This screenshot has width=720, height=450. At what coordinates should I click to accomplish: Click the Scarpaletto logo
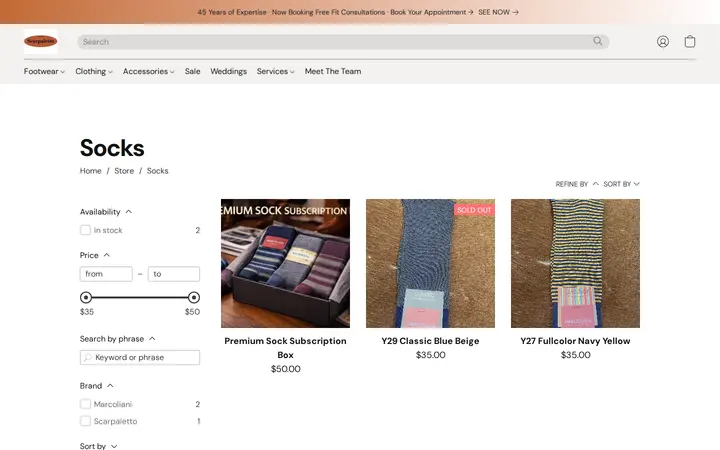[x=40, y=41]
